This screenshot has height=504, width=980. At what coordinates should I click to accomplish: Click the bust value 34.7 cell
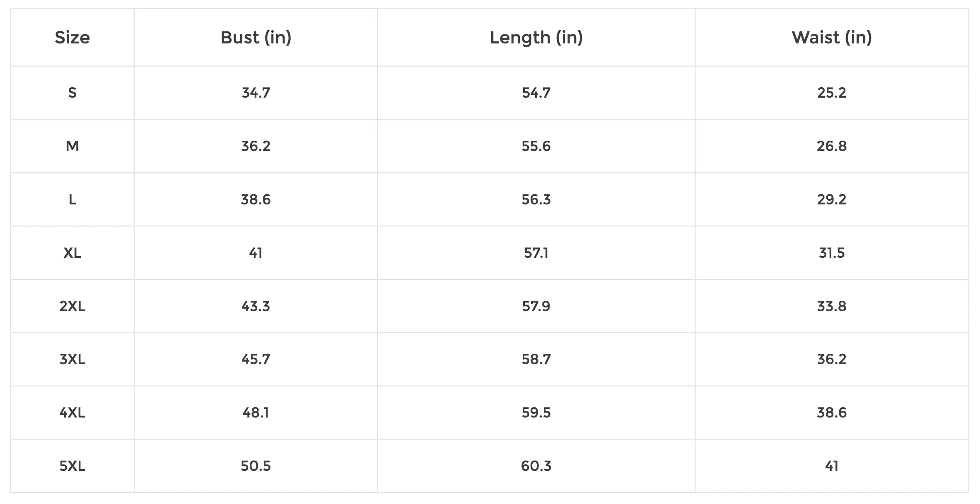tap(256, 93)
